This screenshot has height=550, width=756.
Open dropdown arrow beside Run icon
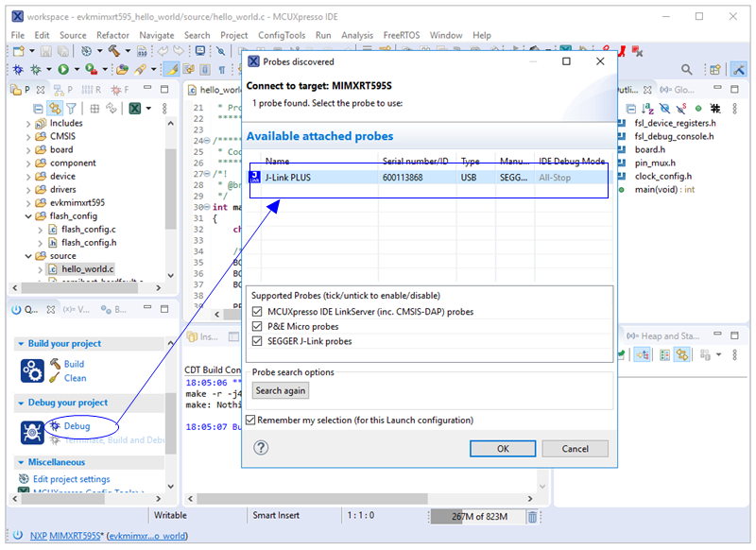77,70
